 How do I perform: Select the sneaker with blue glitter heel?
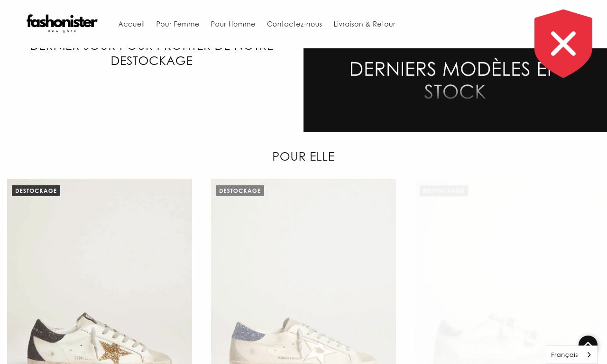303,271
